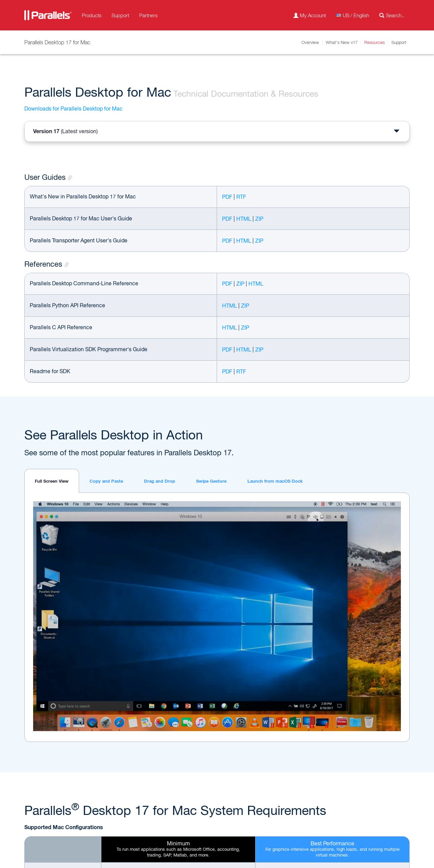Screen dimensions: 434x868
Task: Click the red Parallels bars in the demo menu bar
Action: pyautogui.click(x=323, y=504)
